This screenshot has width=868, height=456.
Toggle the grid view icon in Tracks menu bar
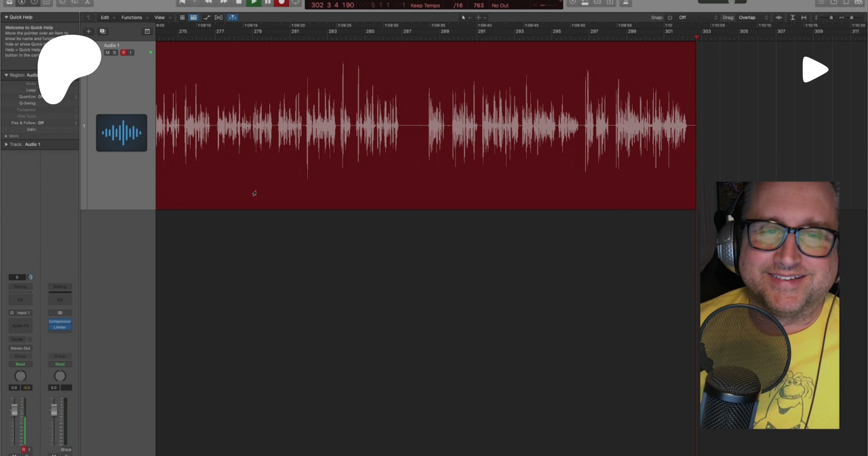(x=182, y=17)
